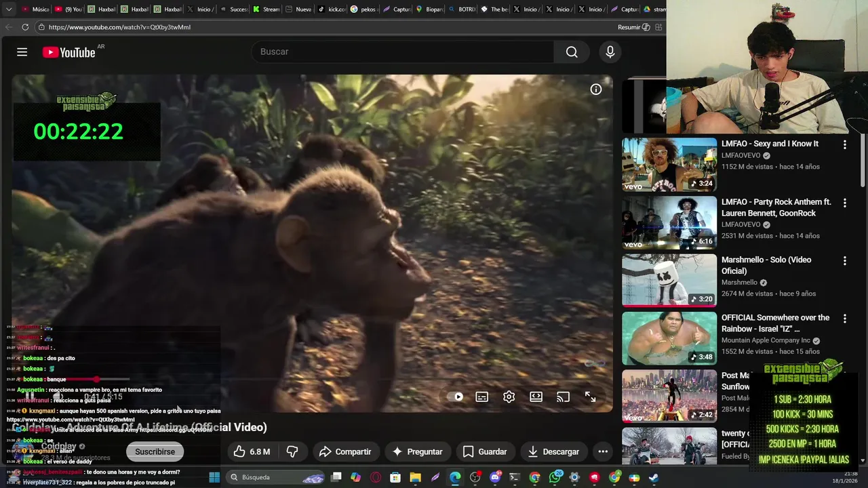Screen dimensions: 868x488
Task: Click the YouTube URL address bar
Action: pos(325,27)
